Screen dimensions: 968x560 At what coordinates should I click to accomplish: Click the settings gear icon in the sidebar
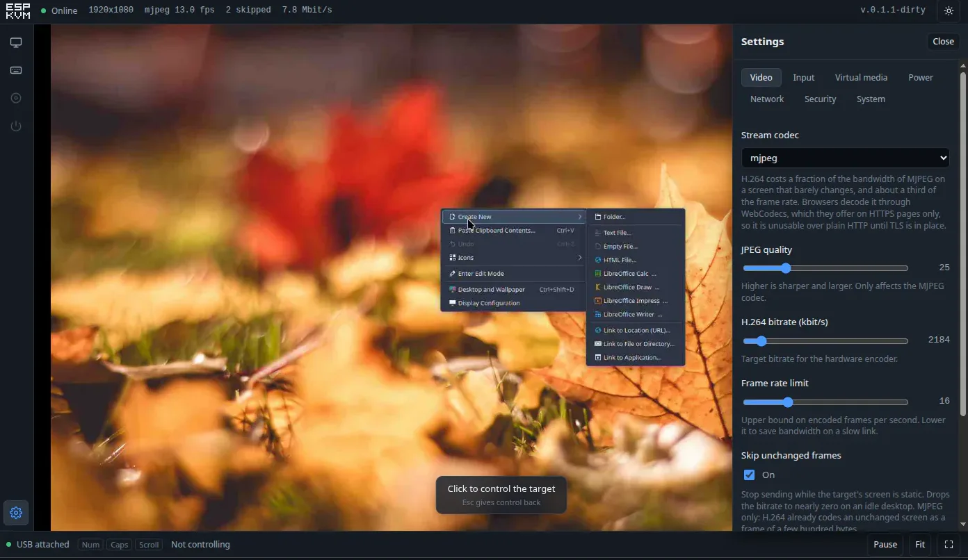(x=16, y=513)
